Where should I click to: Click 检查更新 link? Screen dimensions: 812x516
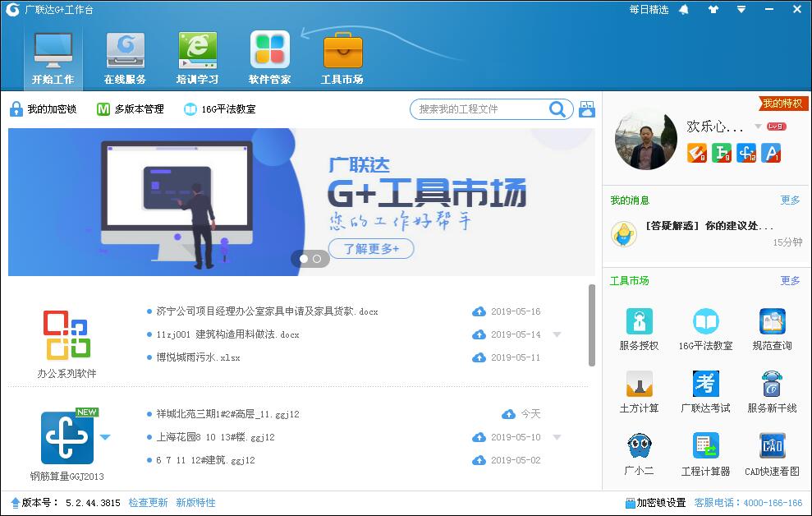pyautogui.click(x=148, y=503)
